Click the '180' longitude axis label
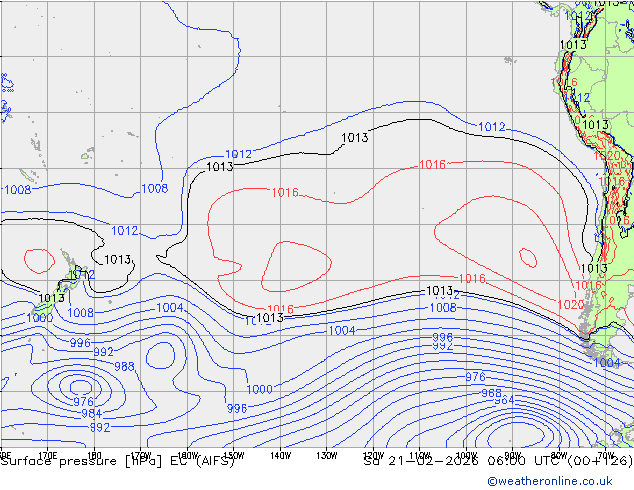The image size is (634, 490). (x=94, y=456)
